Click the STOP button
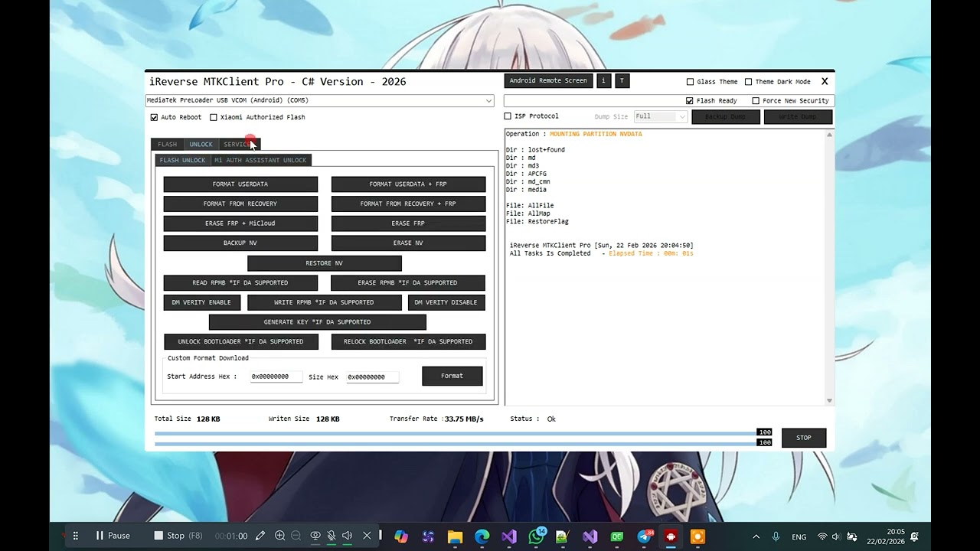 click(804, 438)
